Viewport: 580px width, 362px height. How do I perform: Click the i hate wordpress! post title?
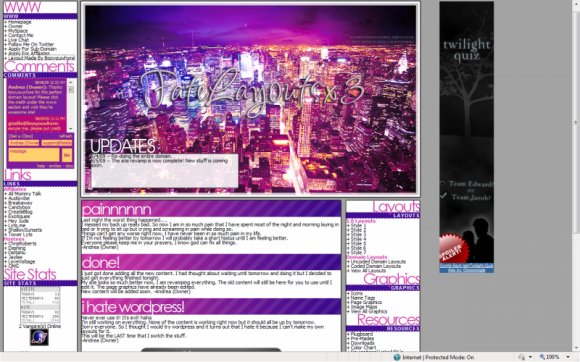point(133,307)
